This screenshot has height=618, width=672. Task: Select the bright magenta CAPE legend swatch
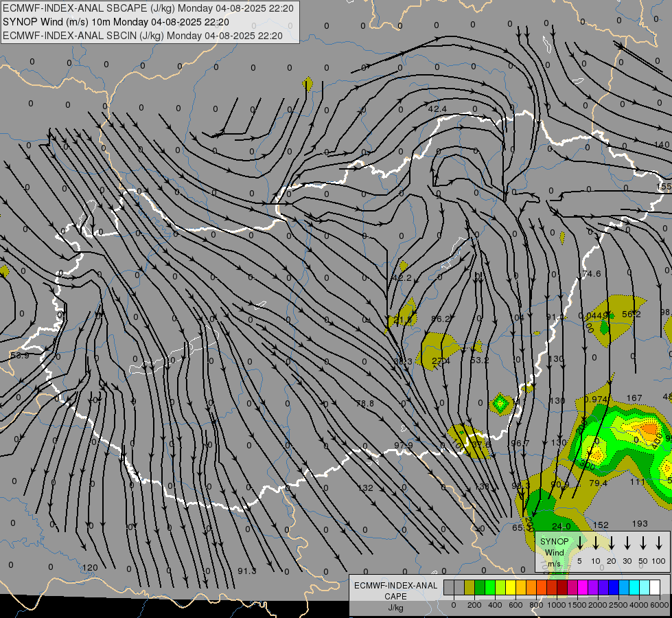tap(583, 588)
